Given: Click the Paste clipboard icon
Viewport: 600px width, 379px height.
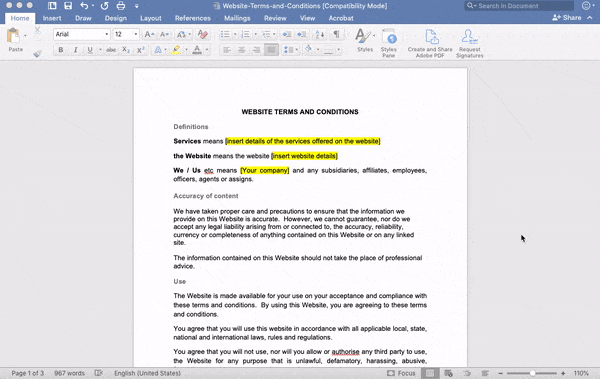Looking at the screenshot, I should click(x=13, y=36).
